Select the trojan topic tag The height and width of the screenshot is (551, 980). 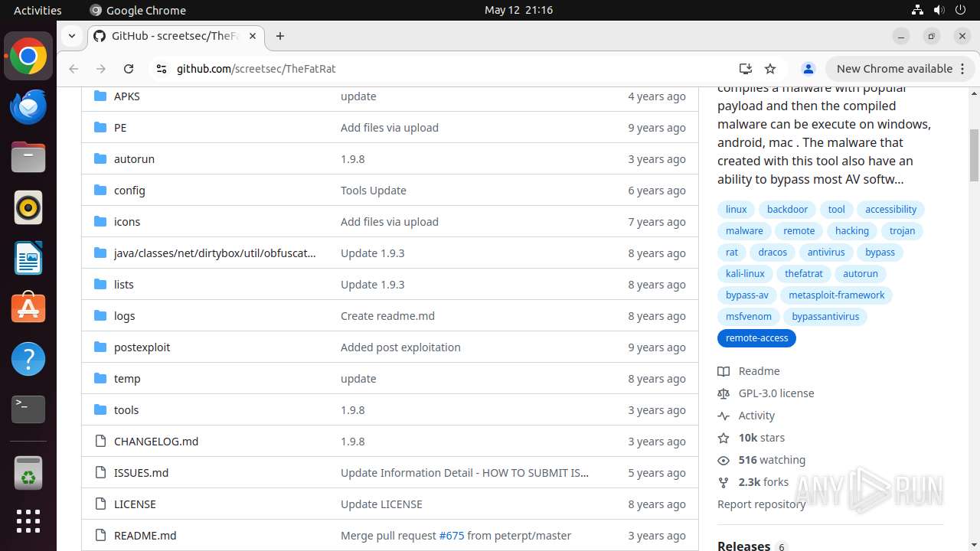[x=902, y=230]
